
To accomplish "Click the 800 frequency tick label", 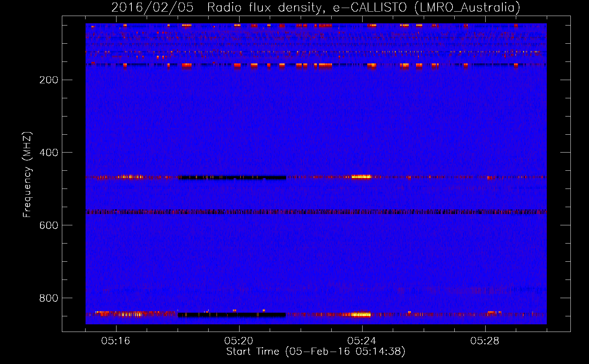I will [49, 298].
